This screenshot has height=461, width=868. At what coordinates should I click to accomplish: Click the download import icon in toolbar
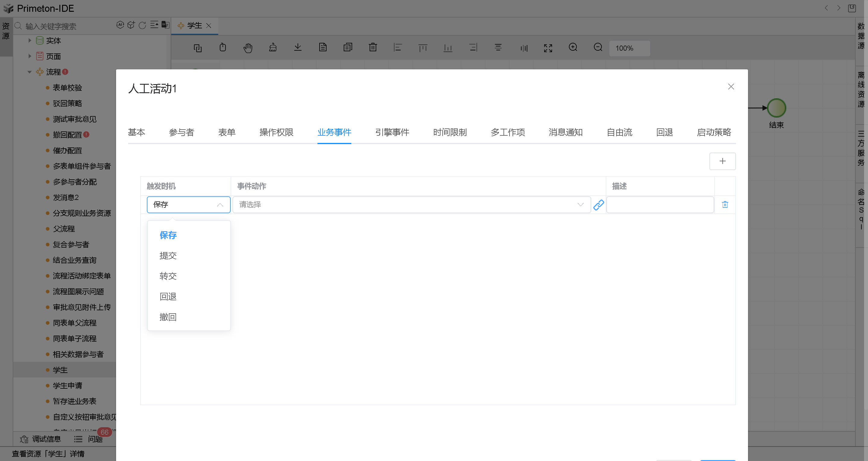point(298,48)
